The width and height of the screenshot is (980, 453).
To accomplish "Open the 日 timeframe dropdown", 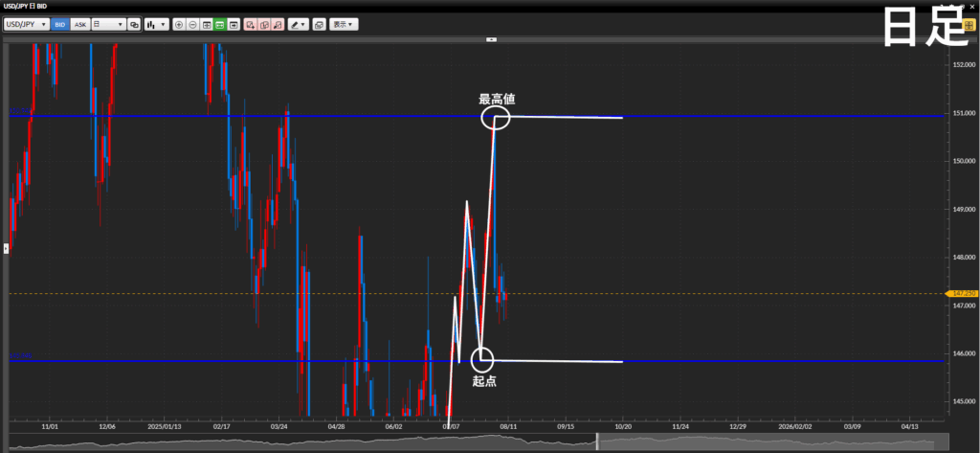I will click(x=108, y=24).
